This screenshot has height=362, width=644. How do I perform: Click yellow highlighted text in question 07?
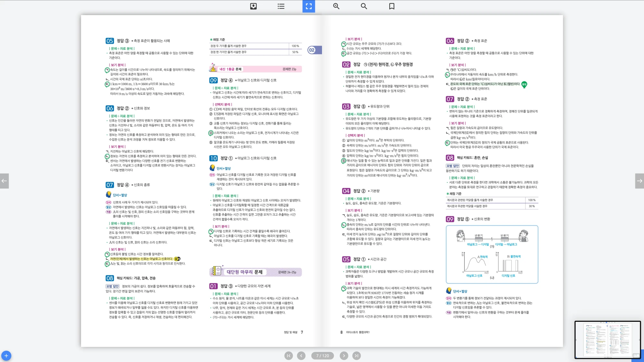click(x=142, y=259)
